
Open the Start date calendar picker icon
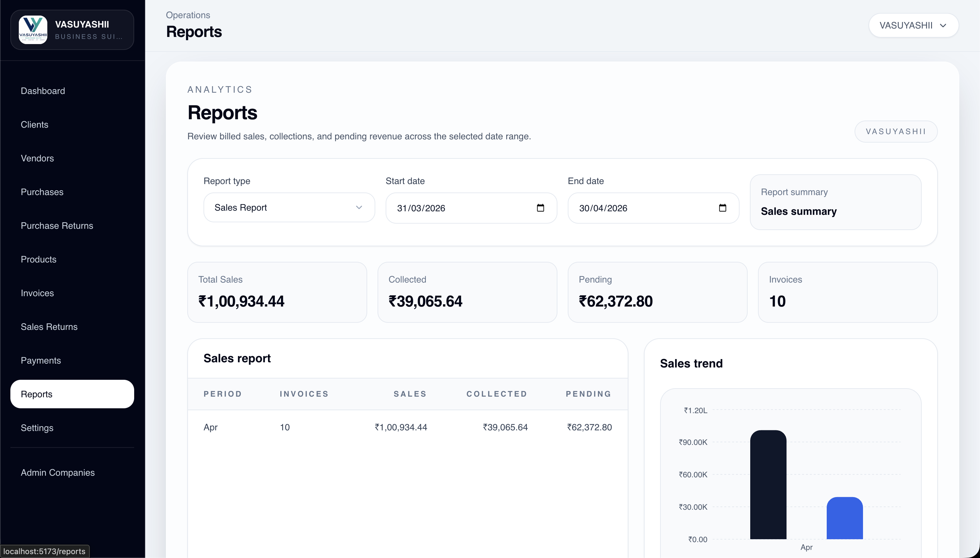tap(541, 208)
